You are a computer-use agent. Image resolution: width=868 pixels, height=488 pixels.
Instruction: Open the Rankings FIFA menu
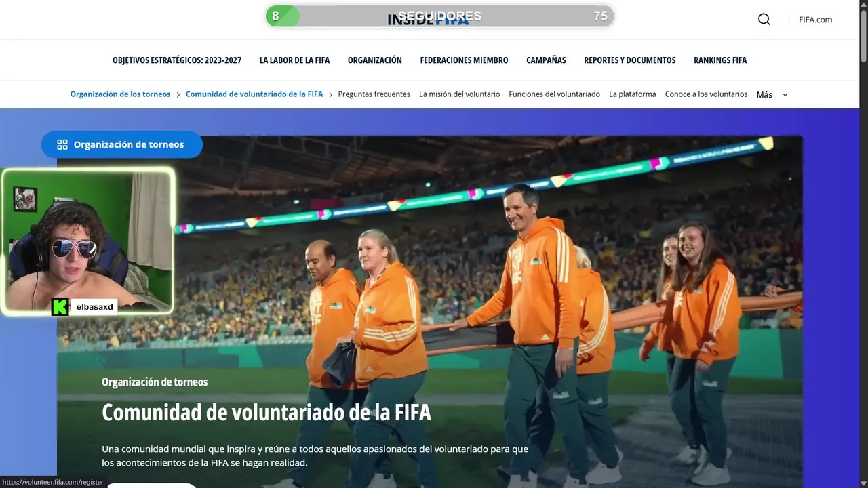coord(720,60)
